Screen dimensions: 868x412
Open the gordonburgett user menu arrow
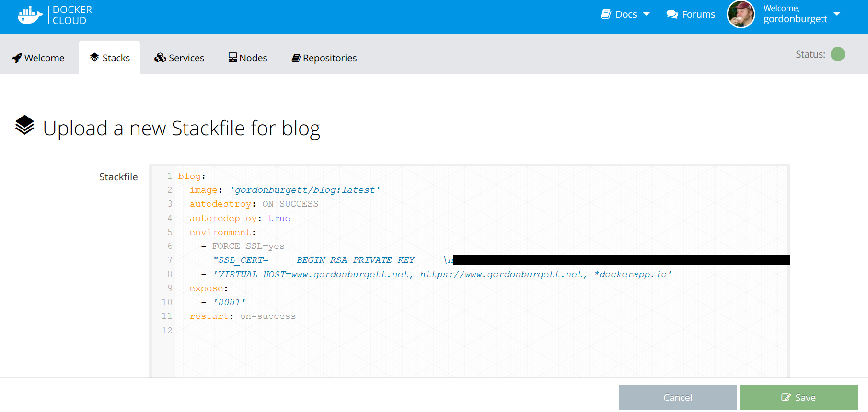[x=837, y=14]
